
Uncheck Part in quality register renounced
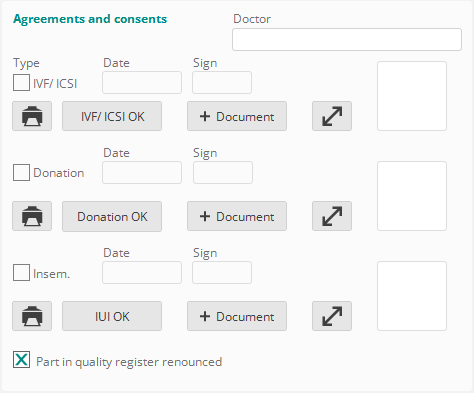click(x=21, y=359)
